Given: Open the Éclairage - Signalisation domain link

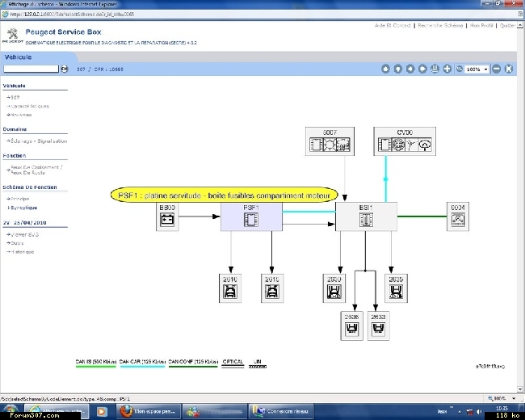Looking at the screenshot, I should 37,141.
